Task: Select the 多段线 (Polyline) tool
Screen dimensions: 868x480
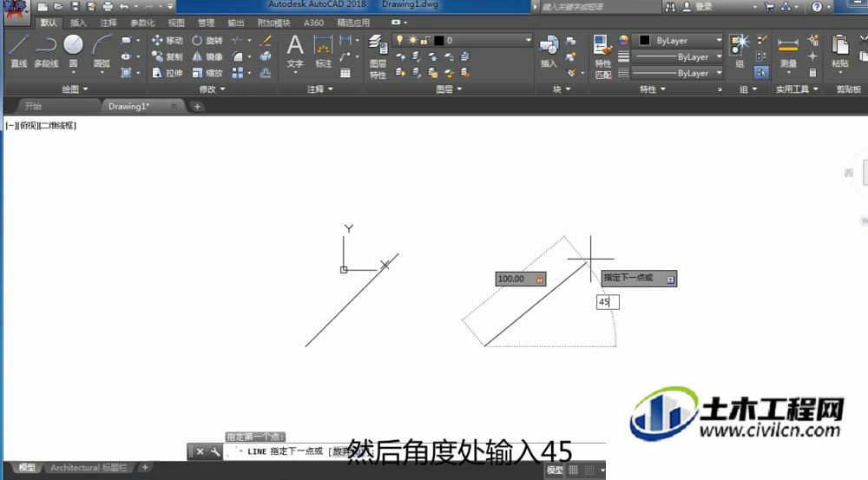Action: coord(46,51)
